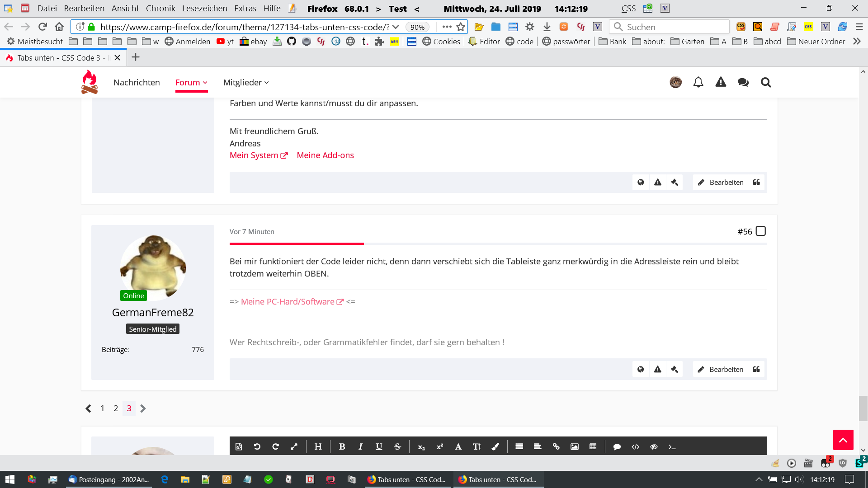Viewport: 868px width, 488px height.
Task: Go to page 2 of the thread
Action: pyautogui.click(x=116, y=408)
